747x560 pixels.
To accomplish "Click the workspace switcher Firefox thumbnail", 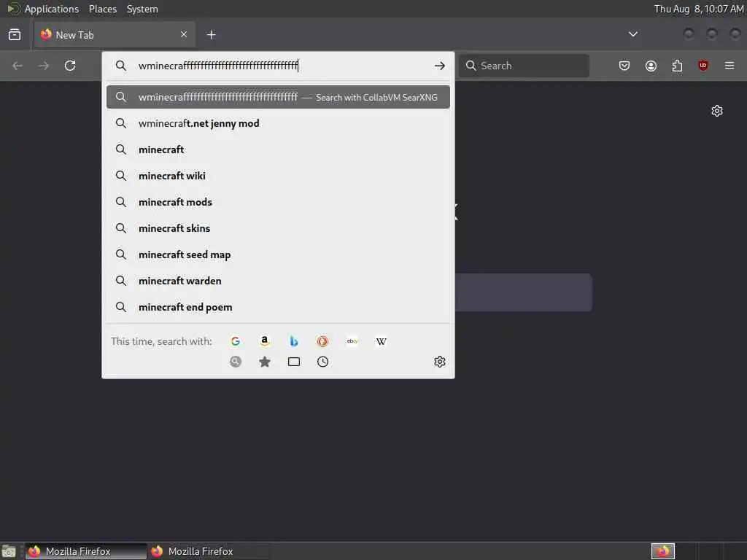I will point(662,551).
